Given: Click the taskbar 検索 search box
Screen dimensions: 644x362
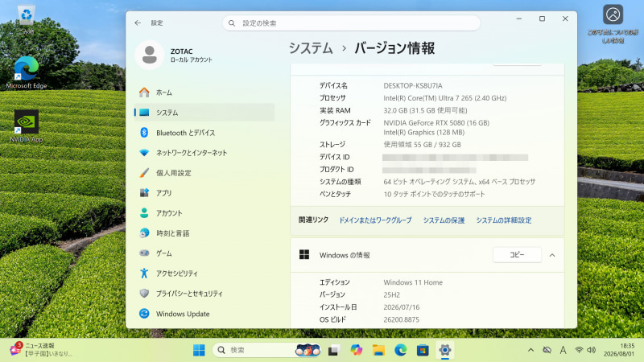Looking at the screenshot, I should (x=267, y=350).
